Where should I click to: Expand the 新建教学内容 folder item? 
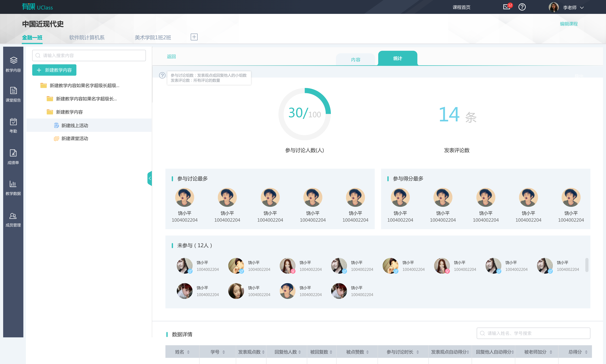pyautogui.click(x=69, y=112)
